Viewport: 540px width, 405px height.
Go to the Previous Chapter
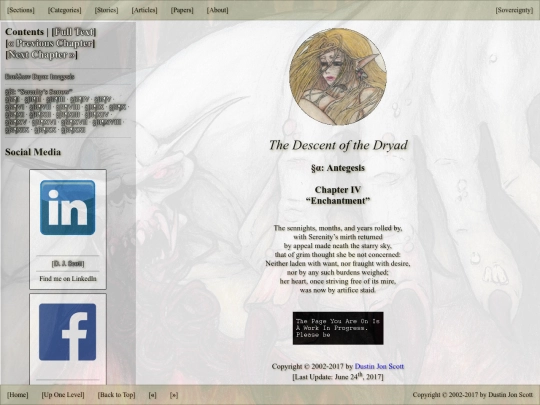tap(50, 43)
